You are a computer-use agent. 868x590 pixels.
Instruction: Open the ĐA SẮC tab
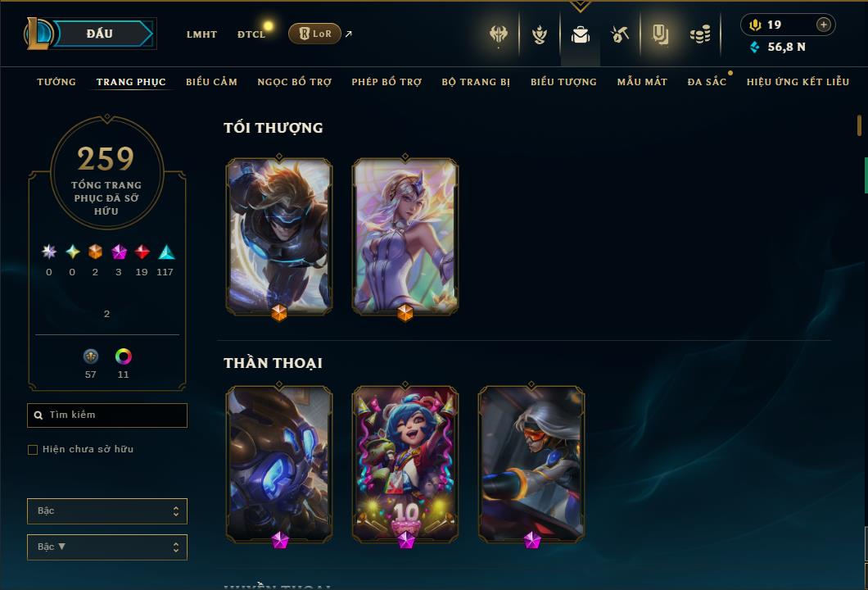pyautogui.click(x=707, y=82)
